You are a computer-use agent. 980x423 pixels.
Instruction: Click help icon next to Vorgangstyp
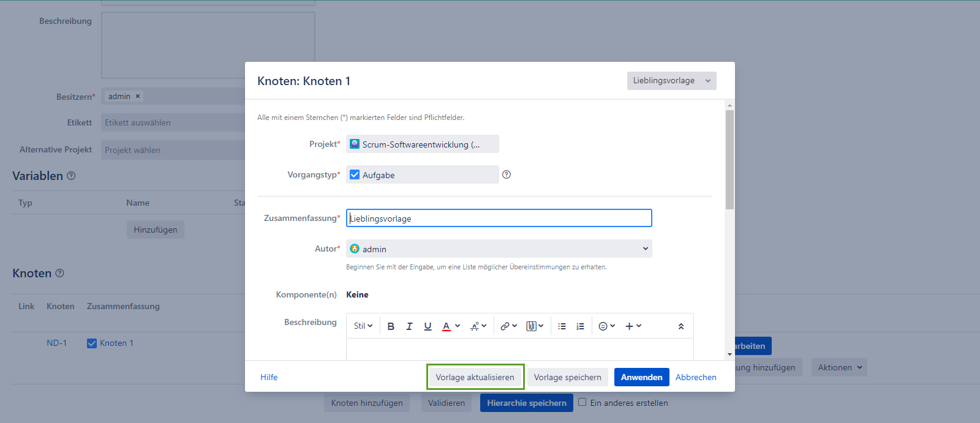click(507, 174)
